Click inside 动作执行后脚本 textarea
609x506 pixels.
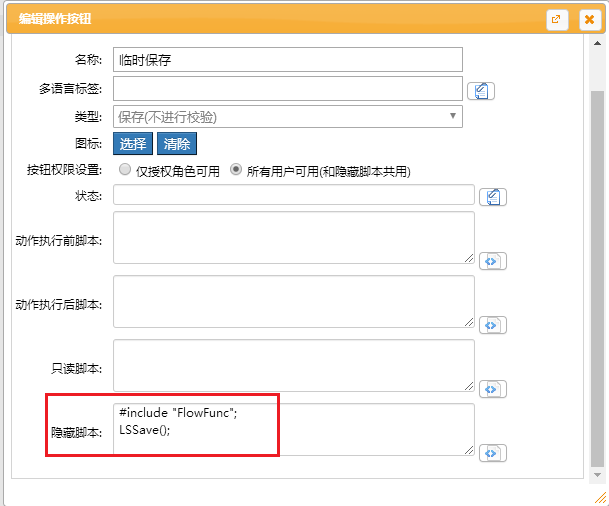pyautogui.click(x=294, y=302)
